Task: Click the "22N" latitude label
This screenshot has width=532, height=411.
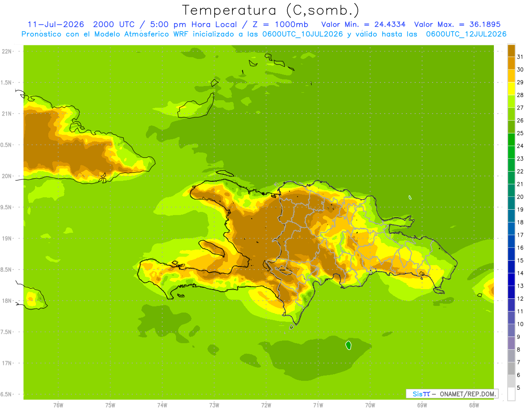Action: tap(7, 51)
